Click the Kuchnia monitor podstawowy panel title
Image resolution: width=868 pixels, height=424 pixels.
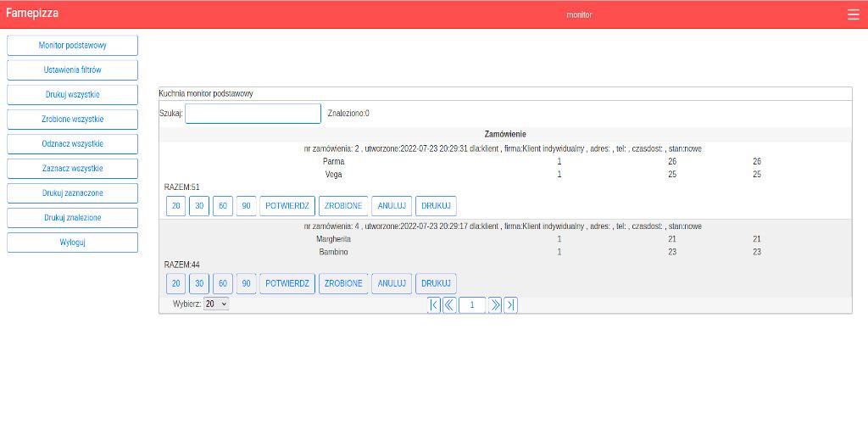coord(206,93)
